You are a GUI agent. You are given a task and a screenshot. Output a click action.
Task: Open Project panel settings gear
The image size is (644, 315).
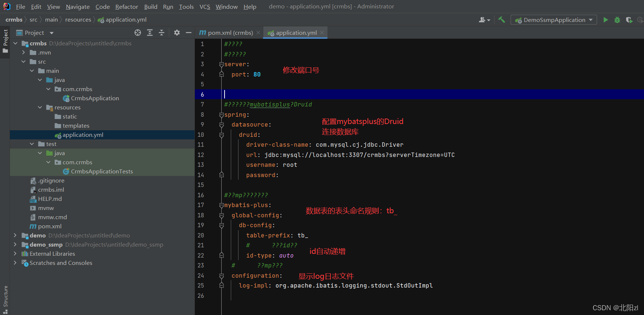click(177, 33)
